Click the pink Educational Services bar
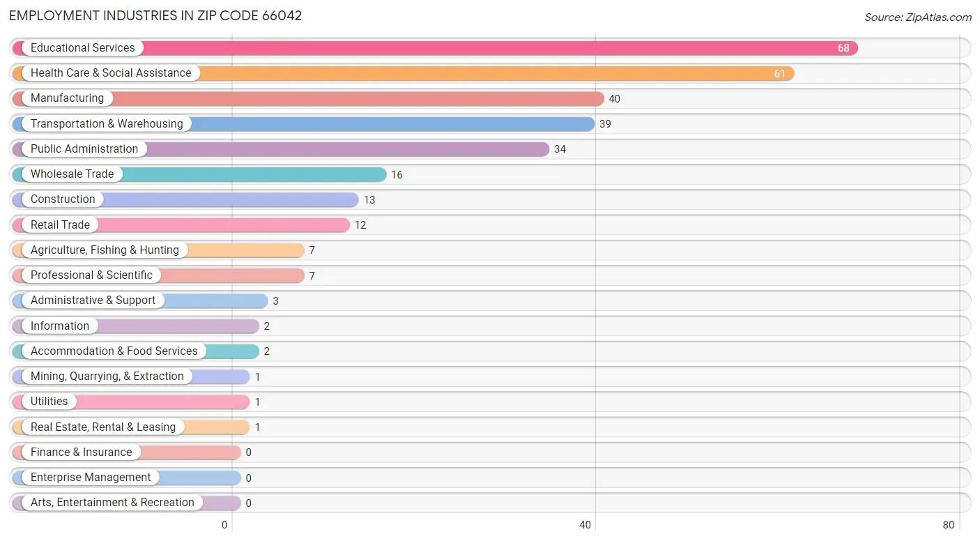Image resolution: width=980 pixels, height=541 pixels. coord(435,48)
